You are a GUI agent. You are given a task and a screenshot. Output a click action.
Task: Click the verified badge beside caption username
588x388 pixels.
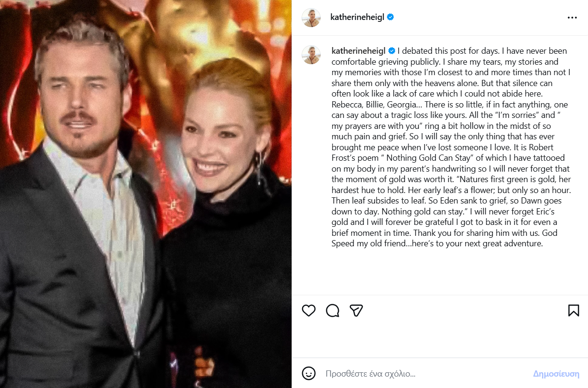pos(392,51)
